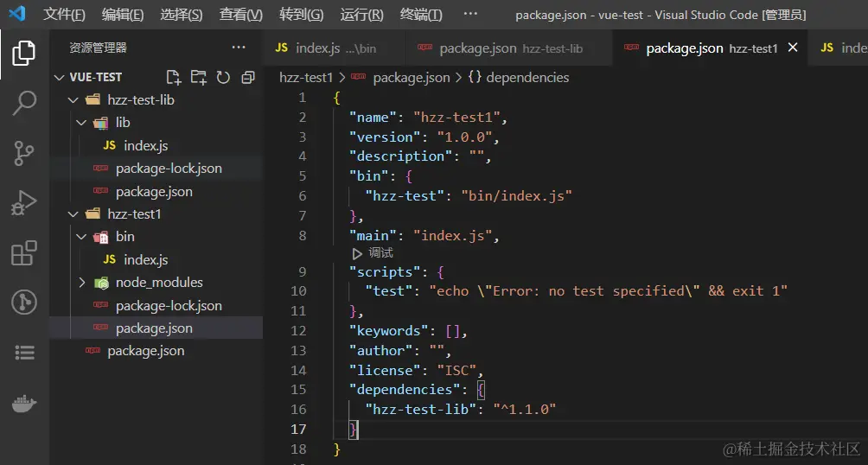Click the "bin/index.js" value
This screenshot has width=868, height=465.
(516, 195)
